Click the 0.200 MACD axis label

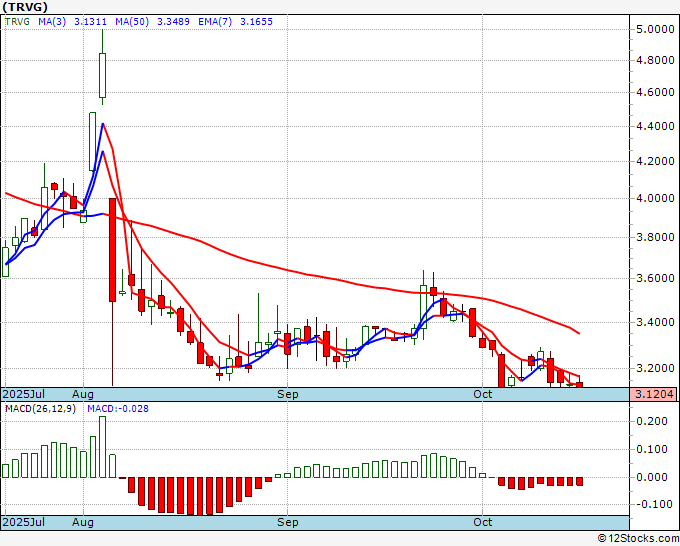652,421
